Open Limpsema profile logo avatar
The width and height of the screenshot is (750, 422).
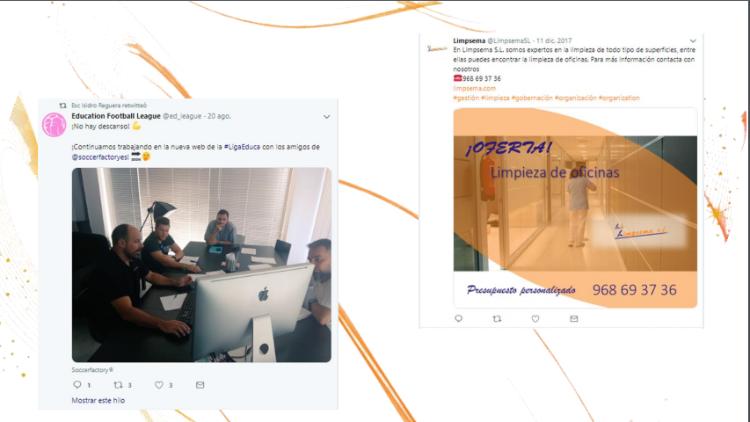pos(437,48)
